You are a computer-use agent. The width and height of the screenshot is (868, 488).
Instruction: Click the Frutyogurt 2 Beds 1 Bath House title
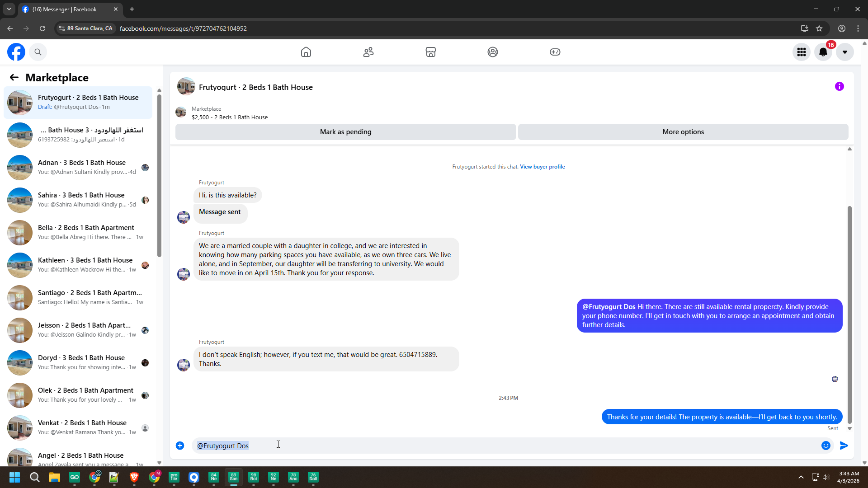click(x=256, y=87)
